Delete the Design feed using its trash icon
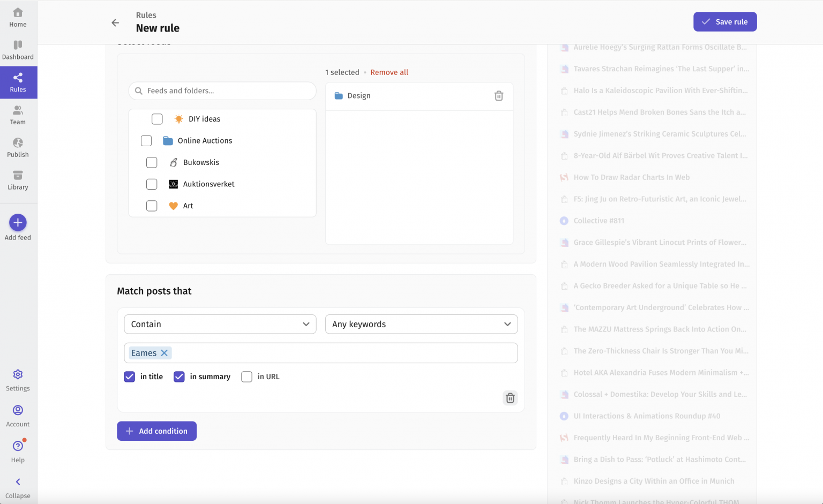The height and width of the screenshot is (504, 823). (499, 95)
